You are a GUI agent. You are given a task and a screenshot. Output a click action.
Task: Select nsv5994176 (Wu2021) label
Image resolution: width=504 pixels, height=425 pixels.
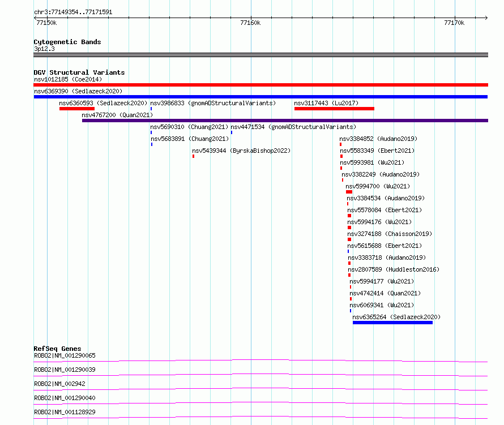[x=379, y=222]
